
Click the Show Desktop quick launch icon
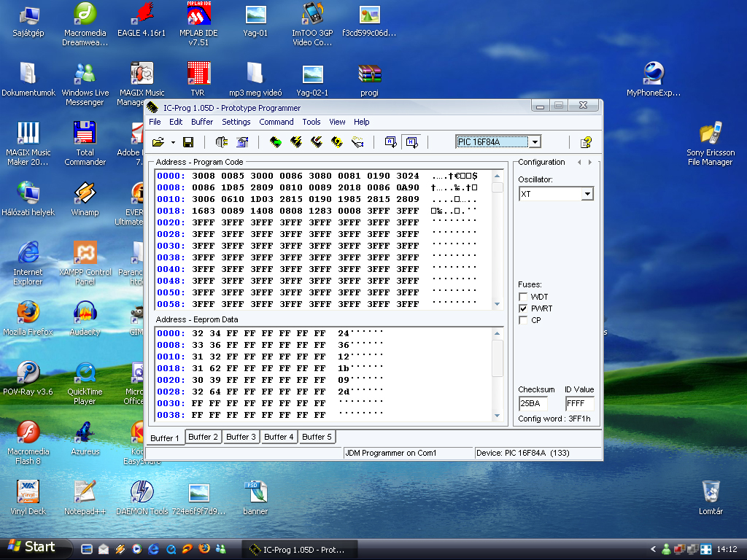[86, 549]
